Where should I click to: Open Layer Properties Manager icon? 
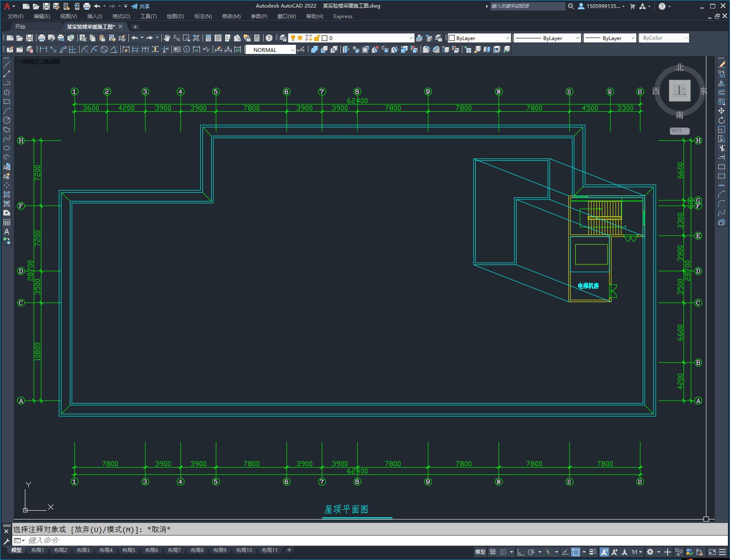click(x=283, y=38)
